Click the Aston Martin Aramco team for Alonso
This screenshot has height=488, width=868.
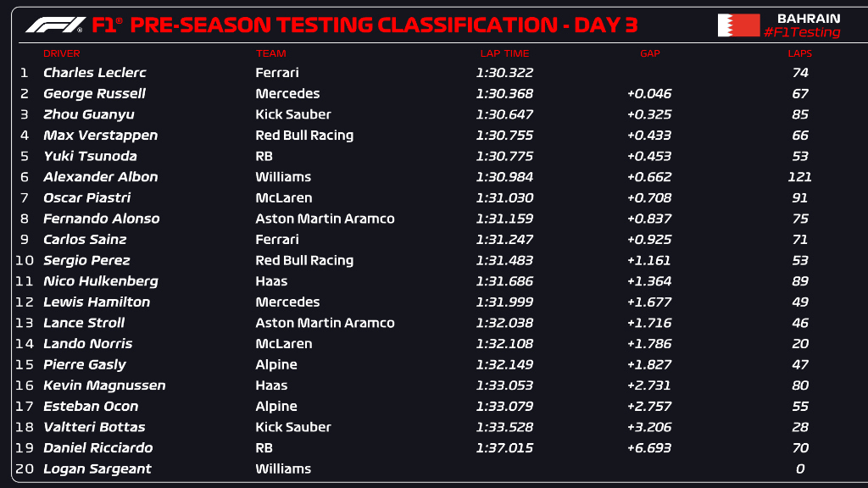[x=325, y=219]
